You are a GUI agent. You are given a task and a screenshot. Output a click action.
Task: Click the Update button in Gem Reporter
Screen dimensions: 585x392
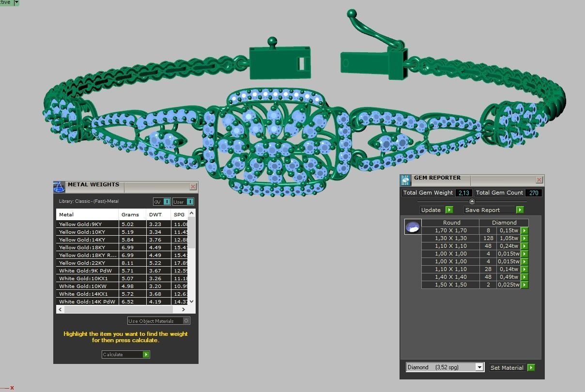click(x=437, y=210)
